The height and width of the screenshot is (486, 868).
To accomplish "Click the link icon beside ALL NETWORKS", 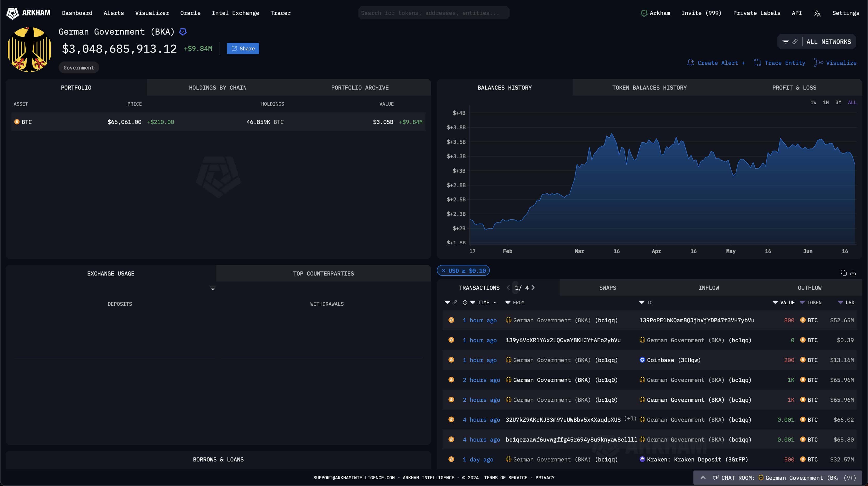I will (795, 42).
